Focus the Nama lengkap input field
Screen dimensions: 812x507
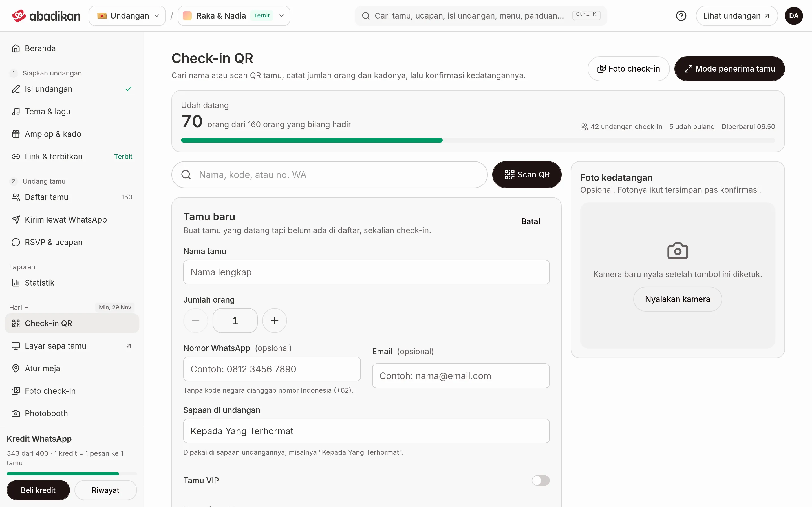pos(367,272)
